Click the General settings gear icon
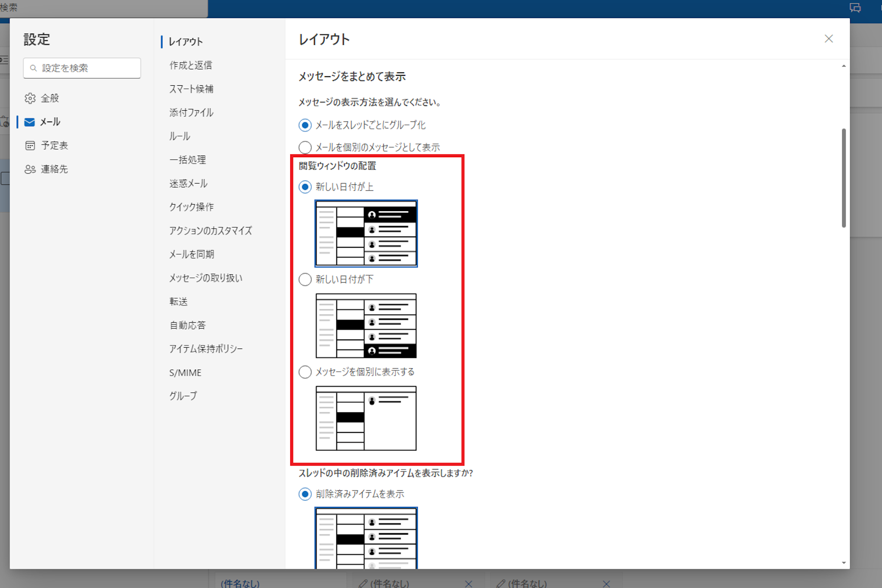The width and height of the screenshot is (882, 588). (30, 98)
